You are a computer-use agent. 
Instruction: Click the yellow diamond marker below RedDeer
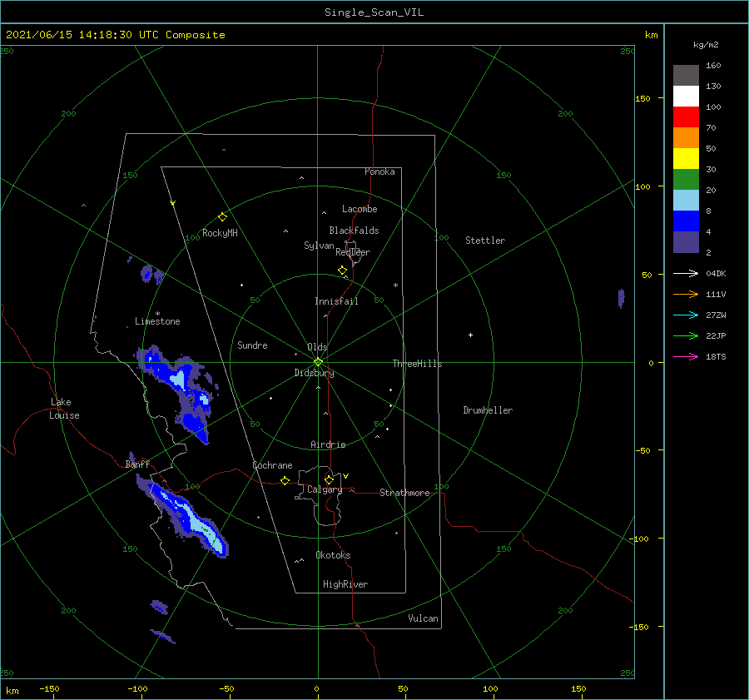tap(342, 271)
